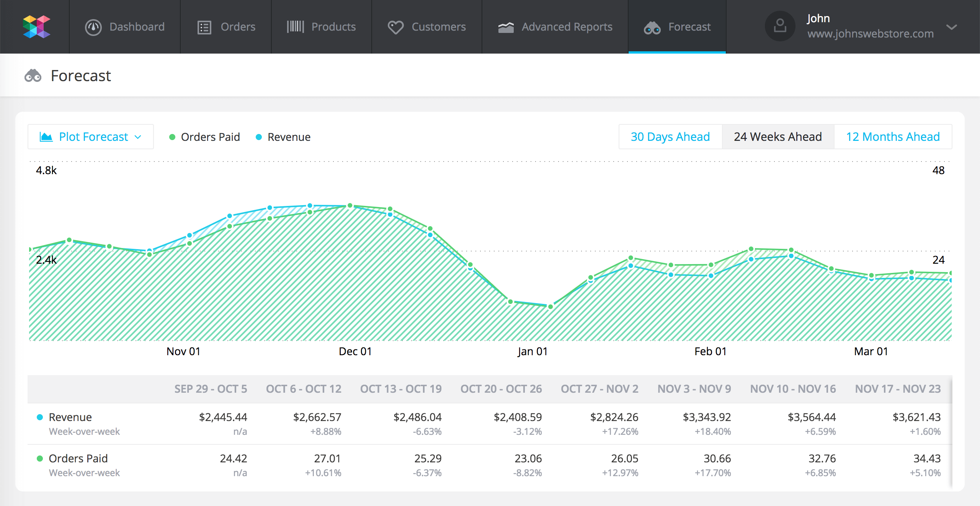Go to the Orders tab
The height and width of the screenshot is (506, 980).
[226, 27]
